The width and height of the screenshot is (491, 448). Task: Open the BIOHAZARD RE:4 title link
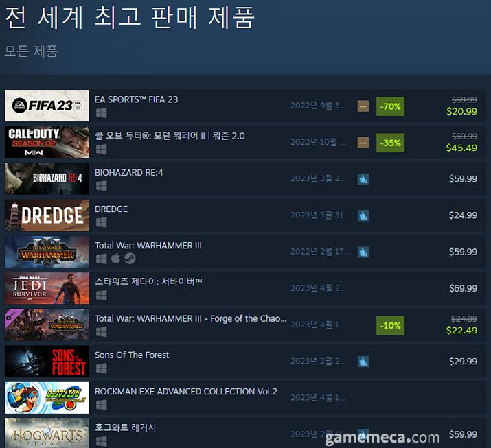point(128,172)
